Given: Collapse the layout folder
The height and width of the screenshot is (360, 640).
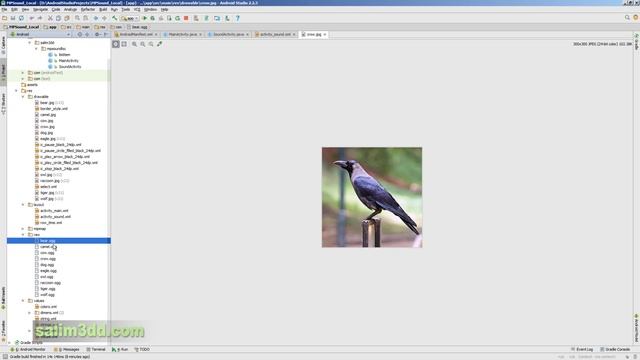Looking at the screenshot, I should [23, 204].
